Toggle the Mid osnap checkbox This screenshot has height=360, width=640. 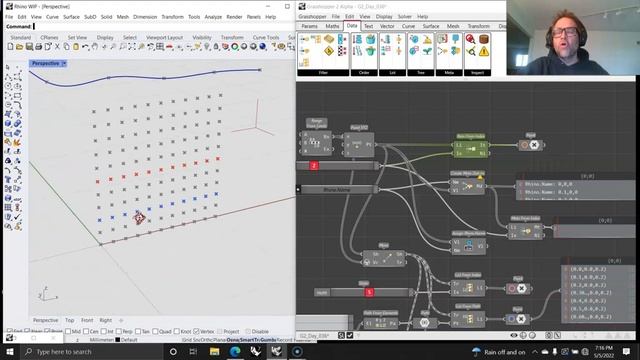point(68,331)
